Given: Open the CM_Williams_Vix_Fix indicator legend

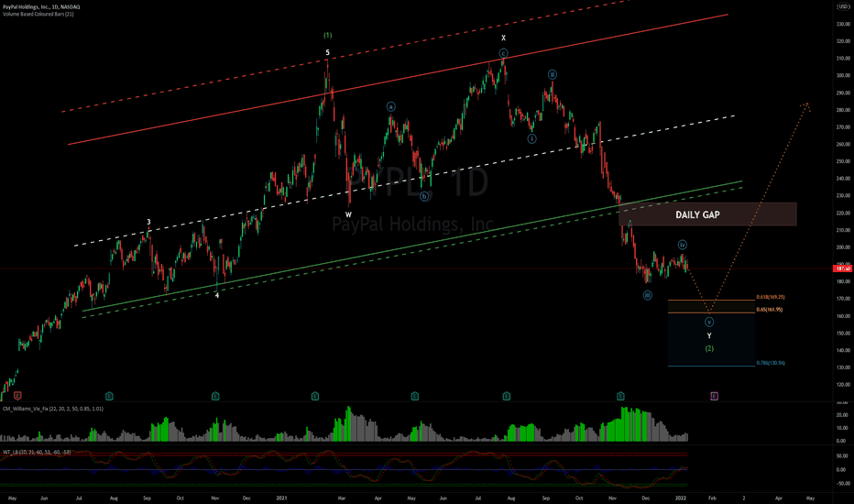Looking at the screenshot, I should (x=53, y=409).
